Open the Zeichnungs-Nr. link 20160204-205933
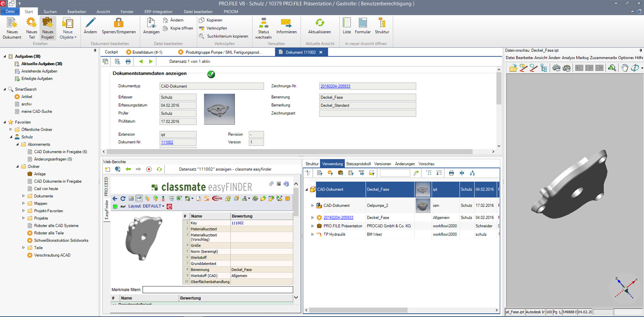The height and width of the screenshot is (317, 644). click(x=335, y=86)
